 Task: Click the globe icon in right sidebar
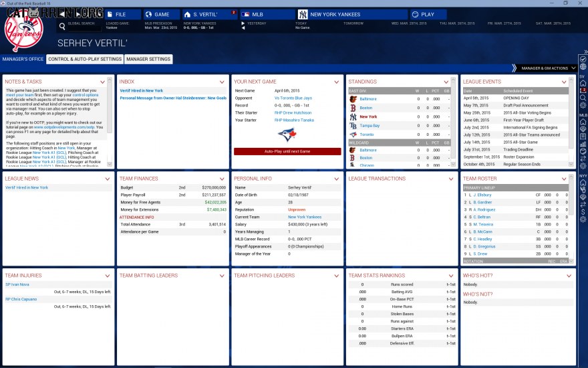[583, 66]
